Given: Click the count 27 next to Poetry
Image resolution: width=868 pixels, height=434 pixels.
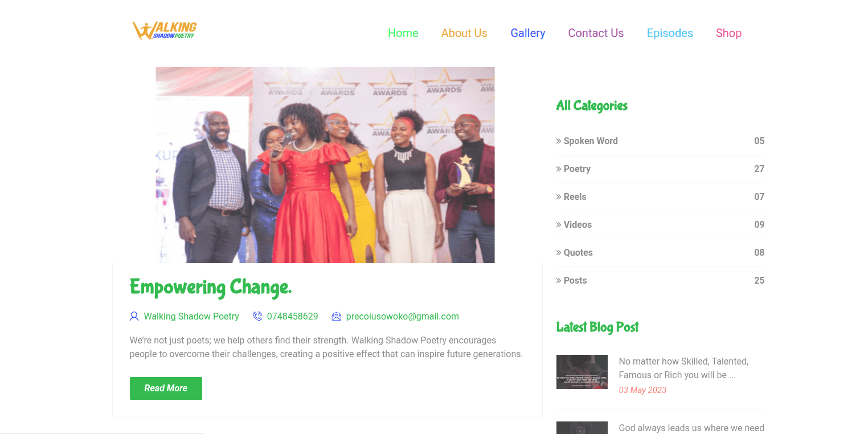Looking at the screenshot, I should pyautogui.click(x=759, y=169).
